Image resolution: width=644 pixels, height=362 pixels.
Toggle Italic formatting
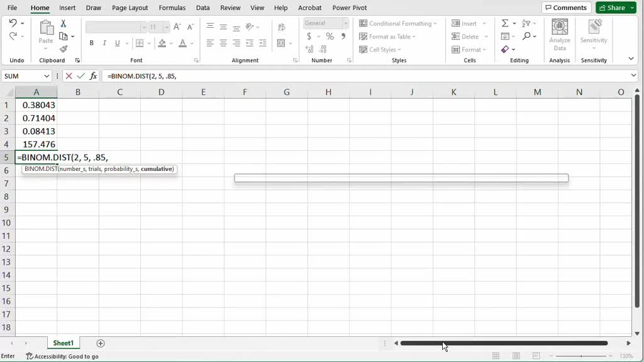click(x=105, y=43)
